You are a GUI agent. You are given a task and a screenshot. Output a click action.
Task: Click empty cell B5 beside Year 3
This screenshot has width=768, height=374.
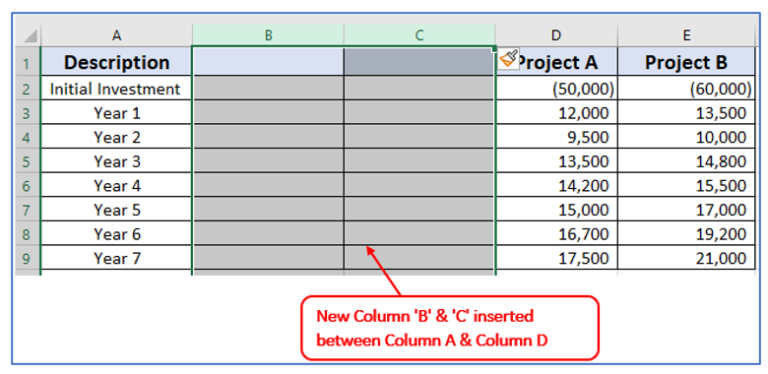268,161
